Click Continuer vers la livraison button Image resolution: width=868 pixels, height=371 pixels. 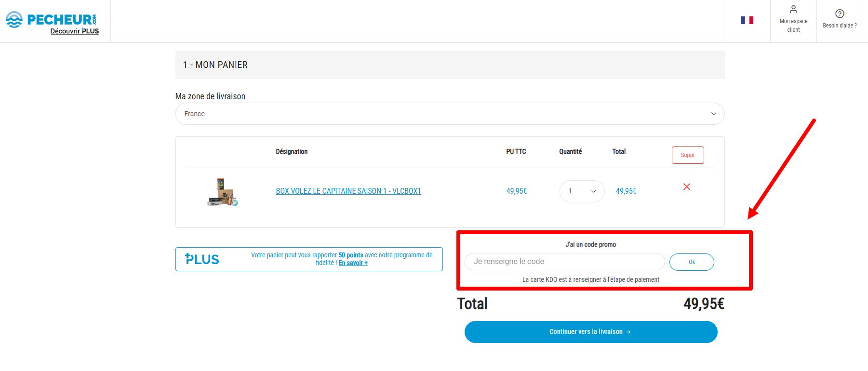591,332
